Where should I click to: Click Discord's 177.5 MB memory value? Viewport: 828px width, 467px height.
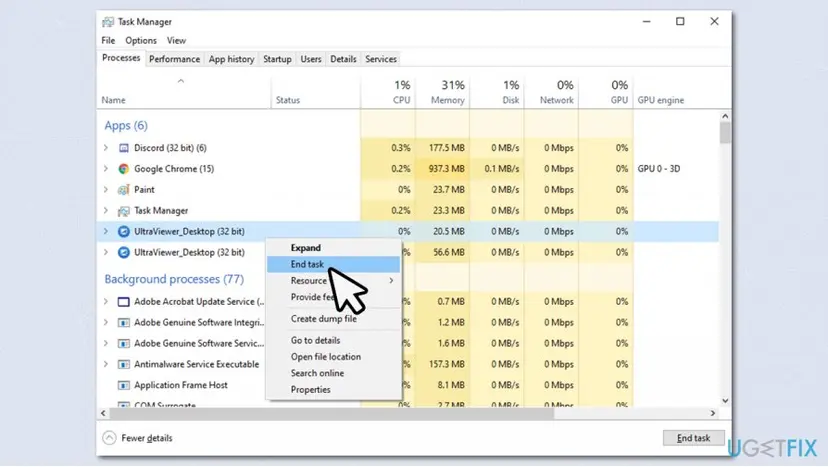pyautogui.click(x=447, y=148)
